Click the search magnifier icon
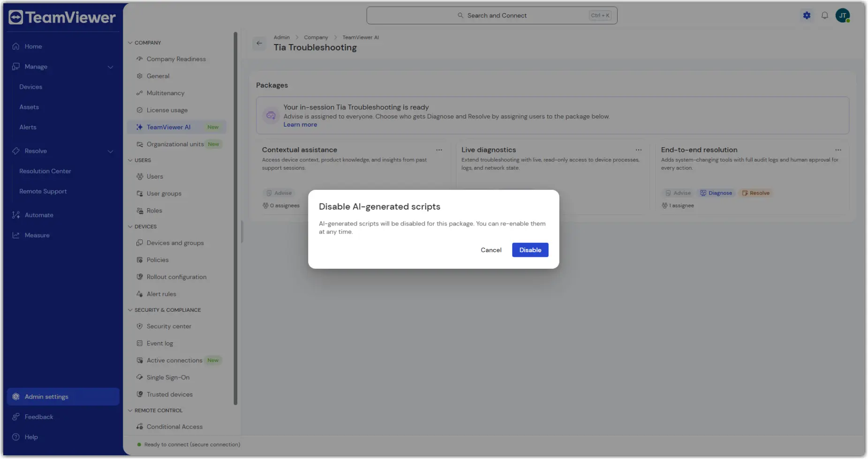This screenshot has height=459, width=868. [460, 15]
